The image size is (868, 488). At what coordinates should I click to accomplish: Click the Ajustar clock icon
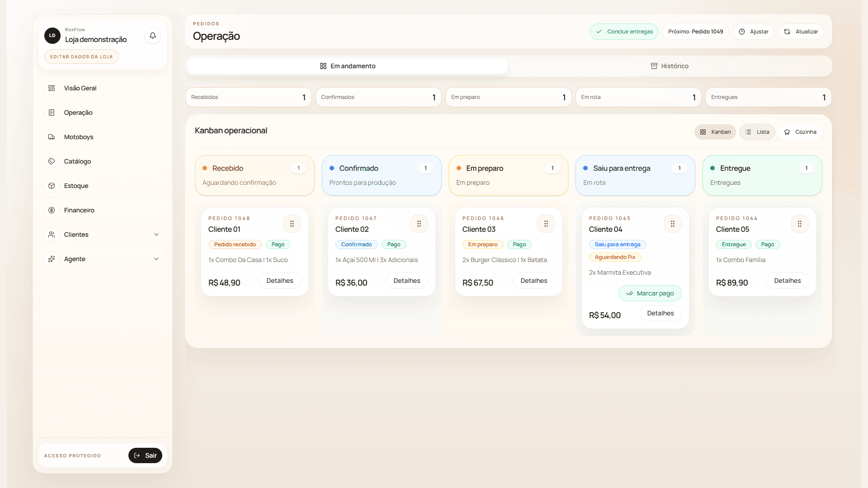[x=742, y=32]
